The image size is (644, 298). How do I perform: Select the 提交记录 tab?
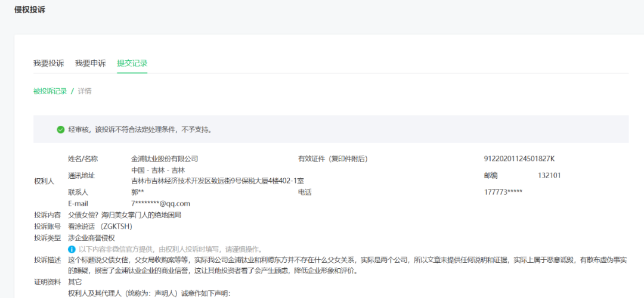point(132,63)
